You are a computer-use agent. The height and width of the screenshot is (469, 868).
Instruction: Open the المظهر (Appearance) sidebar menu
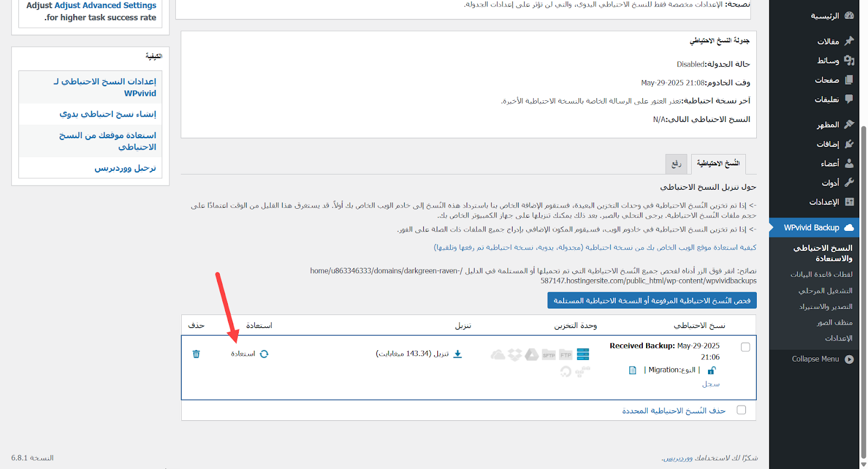point(828,125)
